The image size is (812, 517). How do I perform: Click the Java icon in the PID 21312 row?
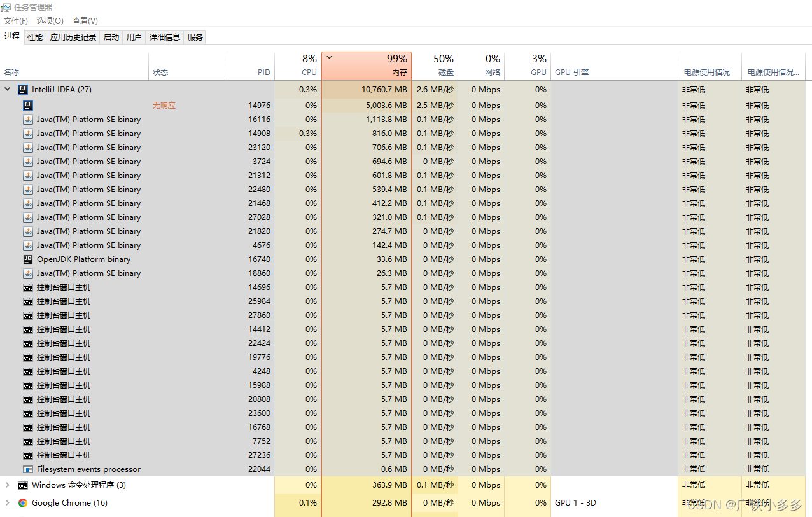pos(27,176)
